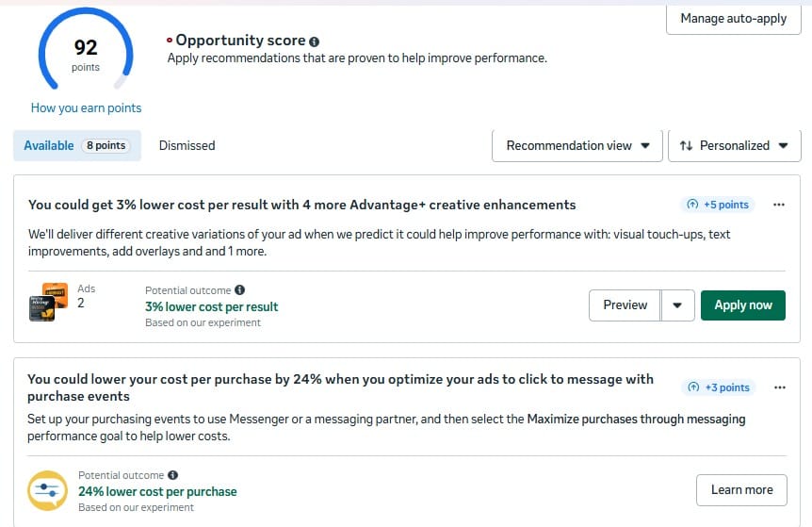Open three-dot menu for messaging purchase recommendation
Screen dimensions: 812x527
pyautogui.click(x=778, y=387)
